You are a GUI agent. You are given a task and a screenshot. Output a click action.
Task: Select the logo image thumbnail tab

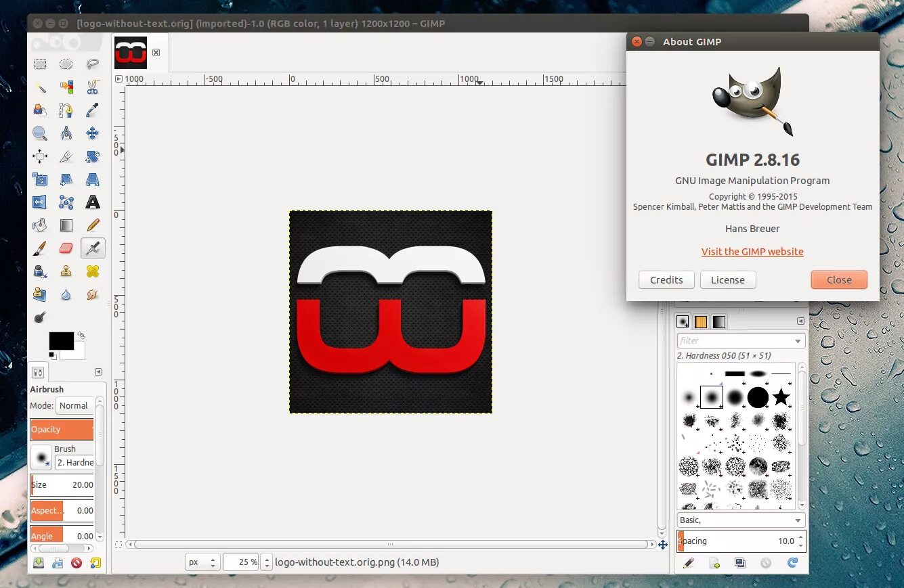(131, 52)
